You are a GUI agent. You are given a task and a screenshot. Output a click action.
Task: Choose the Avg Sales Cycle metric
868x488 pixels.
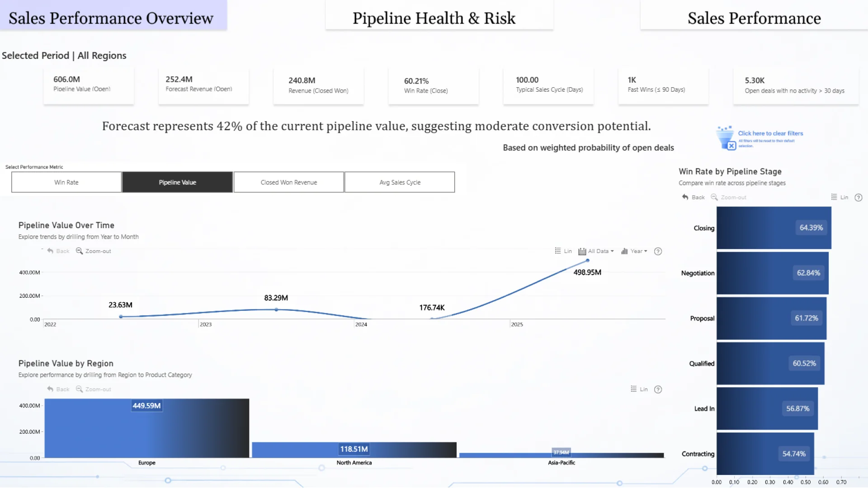(x=400, y=182)
